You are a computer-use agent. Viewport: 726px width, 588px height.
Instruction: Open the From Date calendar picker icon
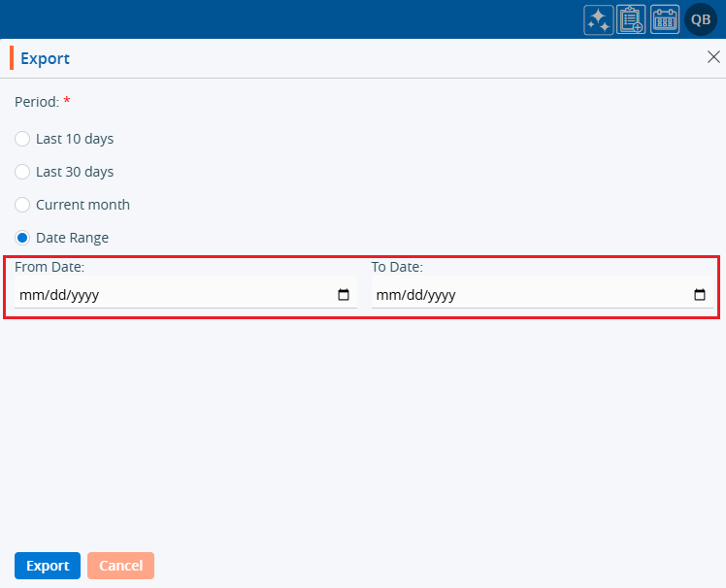click(x=344, y=295)
